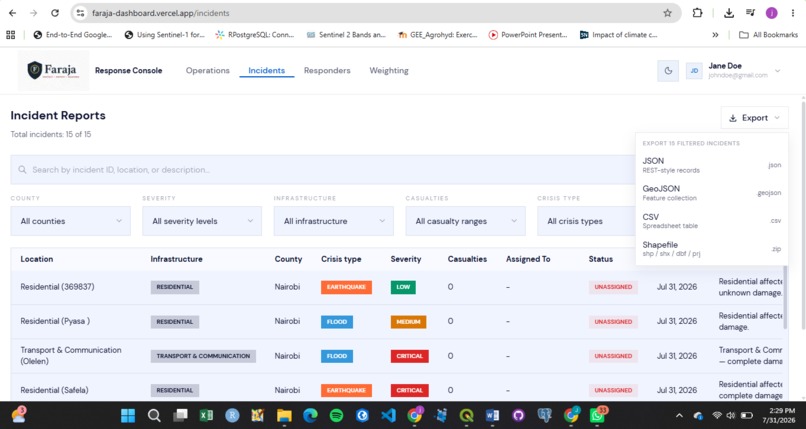
Task: Open the All infrastructure dropdown
Action: tap(334, 221)
